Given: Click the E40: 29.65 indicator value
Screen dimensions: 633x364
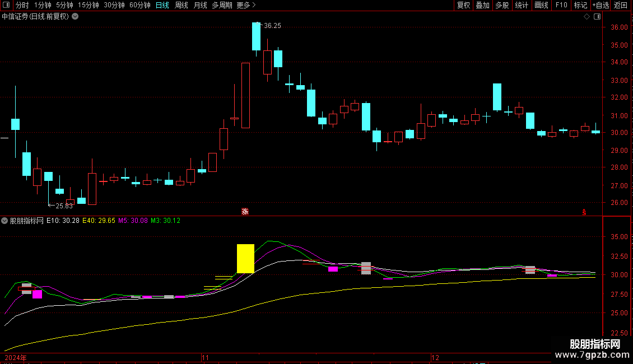Looking at the screenshot, I should tap(99, 221).
